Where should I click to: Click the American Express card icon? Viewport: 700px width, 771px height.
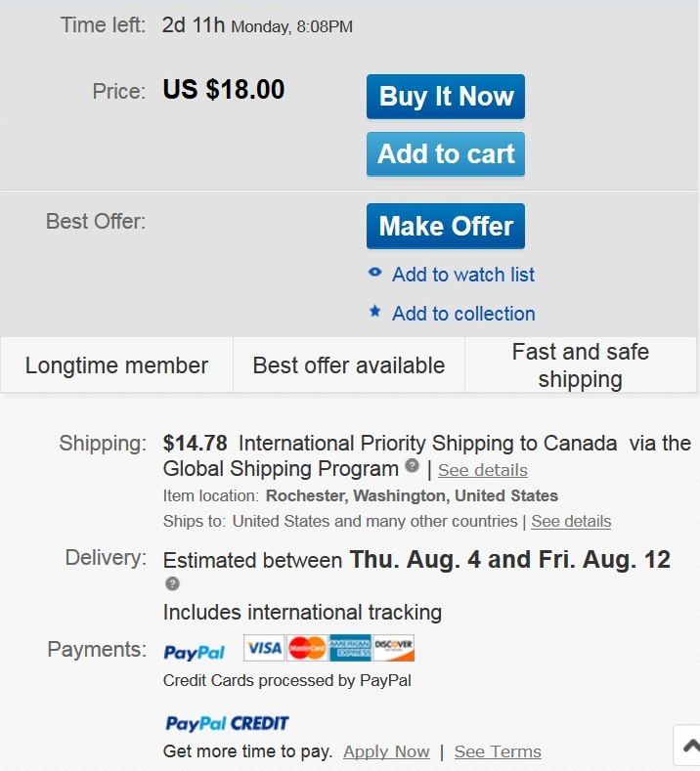point(350,648)
